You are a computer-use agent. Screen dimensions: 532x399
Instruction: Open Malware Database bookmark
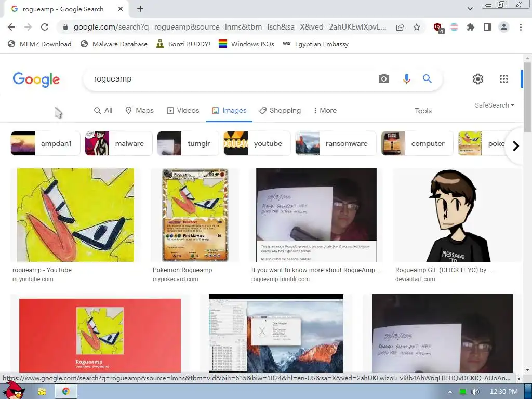click(114, 44)
